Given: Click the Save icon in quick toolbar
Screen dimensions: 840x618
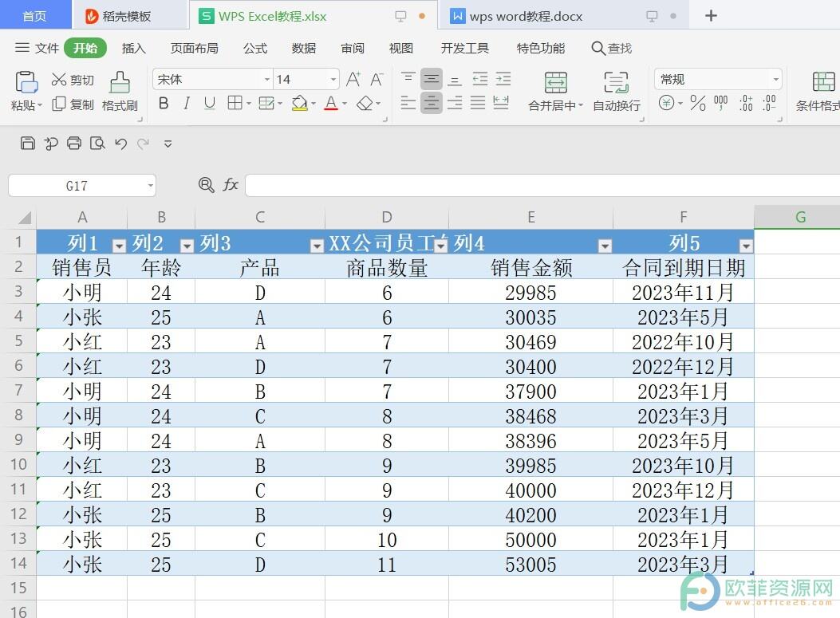Looking at the screenshot, I should [27, 143].
